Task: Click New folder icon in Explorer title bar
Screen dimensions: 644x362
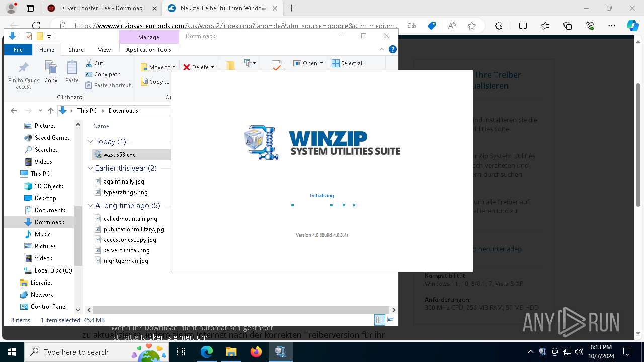Action: click(x=40, y=36)
